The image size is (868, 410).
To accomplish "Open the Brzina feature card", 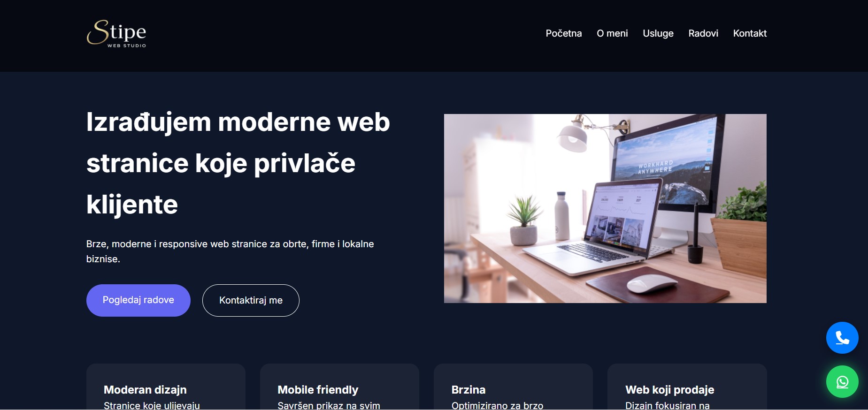I will click(513, 387).
